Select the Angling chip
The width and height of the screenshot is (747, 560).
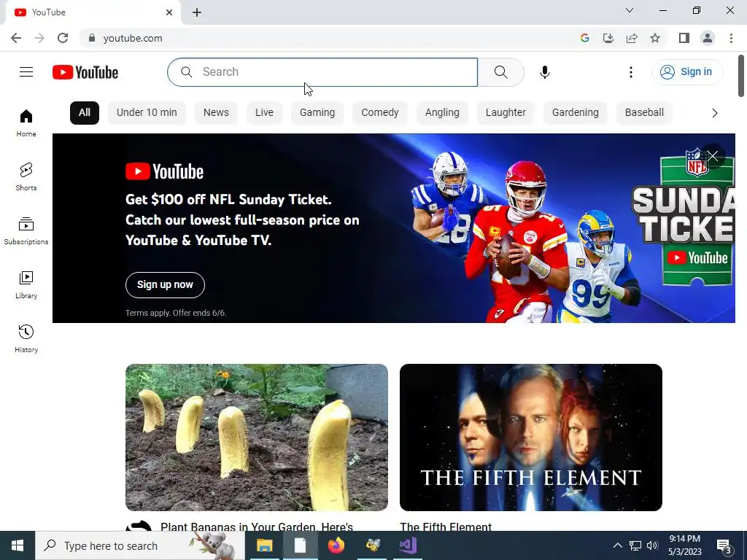point(442,113)
